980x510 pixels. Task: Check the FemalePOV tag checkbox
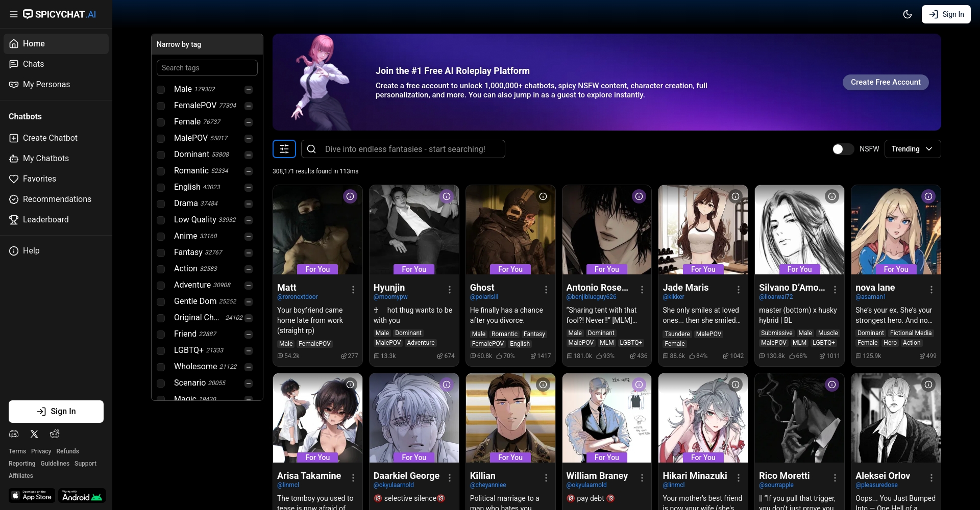(161, 106)
